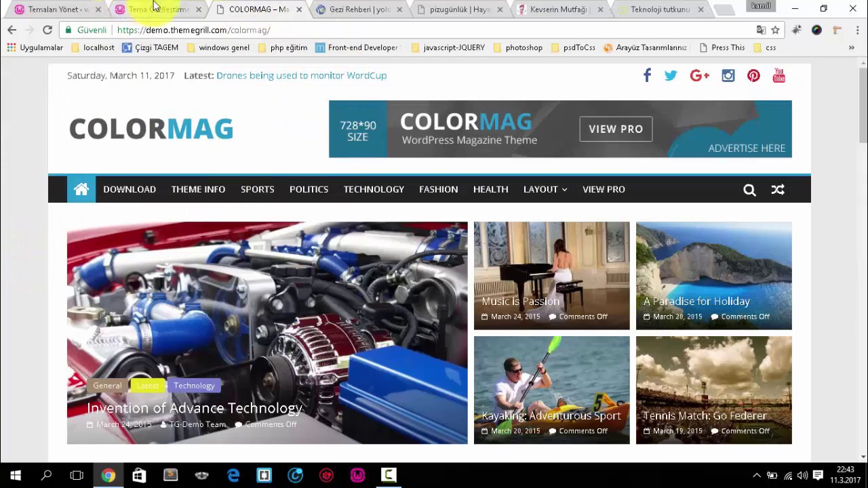The image size is (868, 488).
Task: Open the TG-Demo Team author link
Action: pyautogui.click(x=197, y=424)
